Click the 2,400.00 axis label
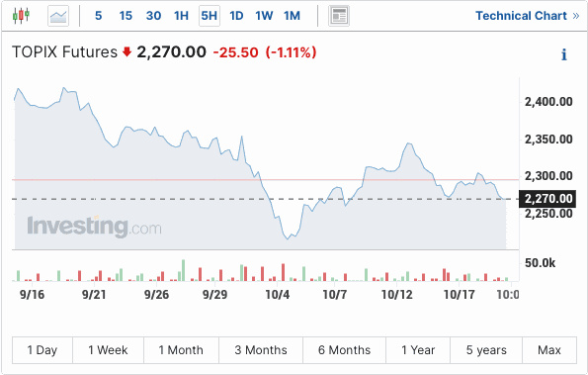 tap(548, 102)
